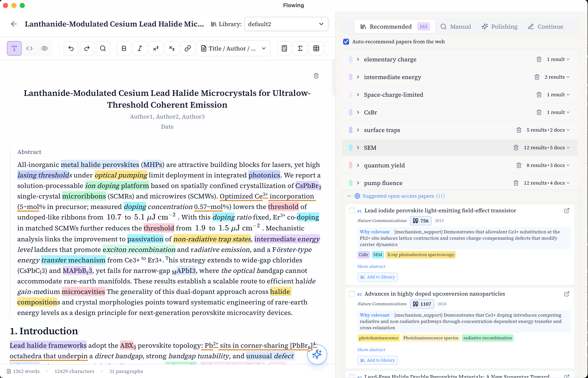Expand the surface traps row
Screen dimensions: 588x378
358,130
